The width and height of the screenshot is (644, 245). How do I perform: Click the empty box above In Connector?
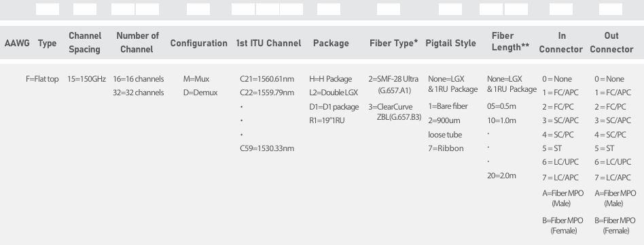[x=561, y=9]
